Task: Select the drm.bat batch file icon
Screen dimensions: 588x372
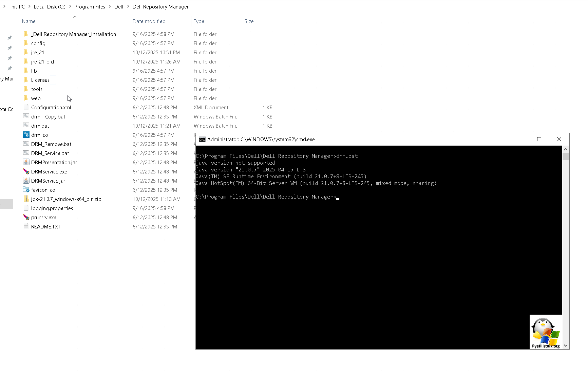Action: [x=26, y=126]
